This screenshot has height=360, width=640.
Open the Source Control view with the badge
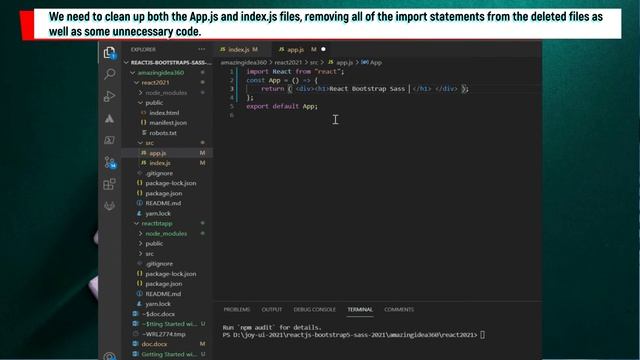(x=110, y=162)
